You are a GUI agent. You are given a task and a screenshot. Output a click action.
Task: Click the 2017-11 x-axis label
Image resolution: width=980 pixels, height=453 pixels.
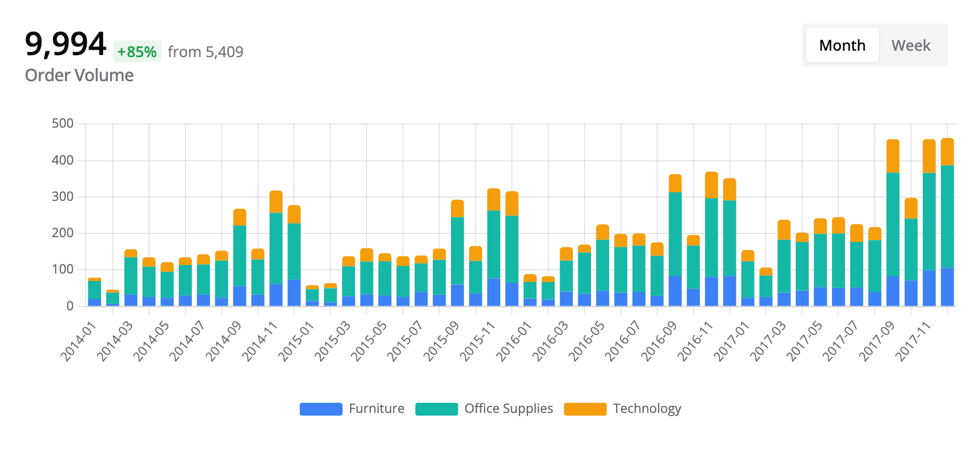pos(913,341)
